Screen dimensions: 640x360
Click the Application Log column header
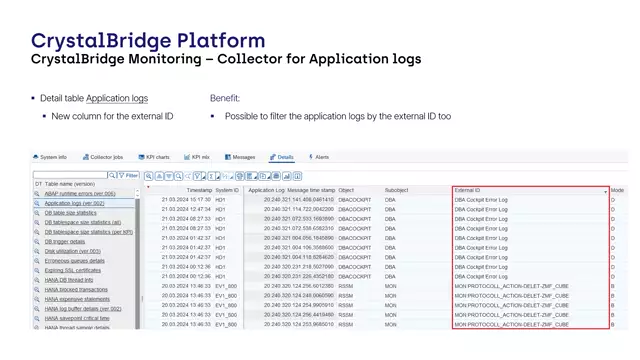click(x=266, y=190)
